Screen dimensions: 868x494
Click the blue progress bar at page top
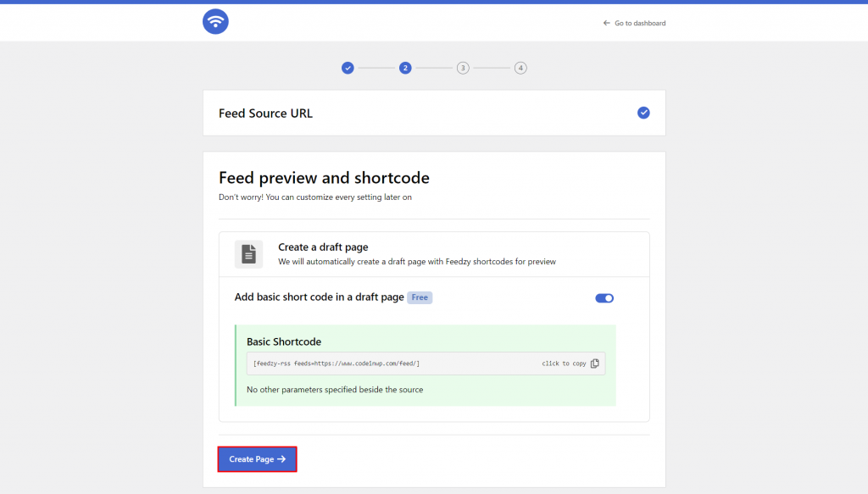tap(434, 2)
